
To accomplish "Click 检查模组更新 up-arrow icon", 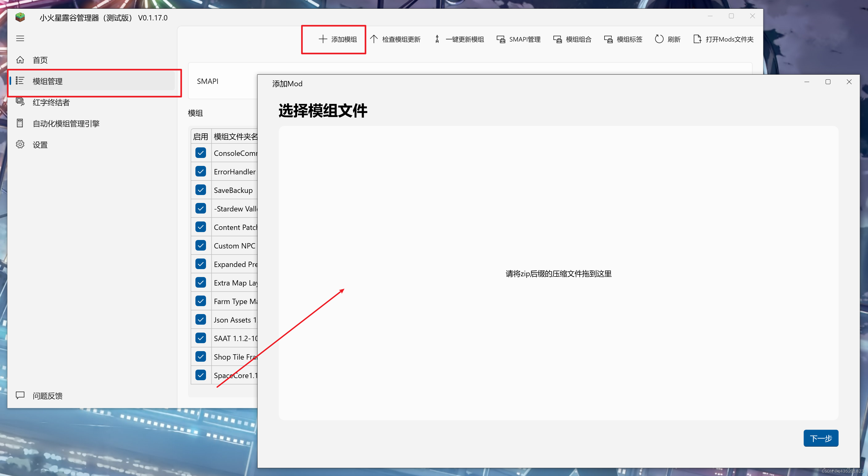I will pos(374,39).
